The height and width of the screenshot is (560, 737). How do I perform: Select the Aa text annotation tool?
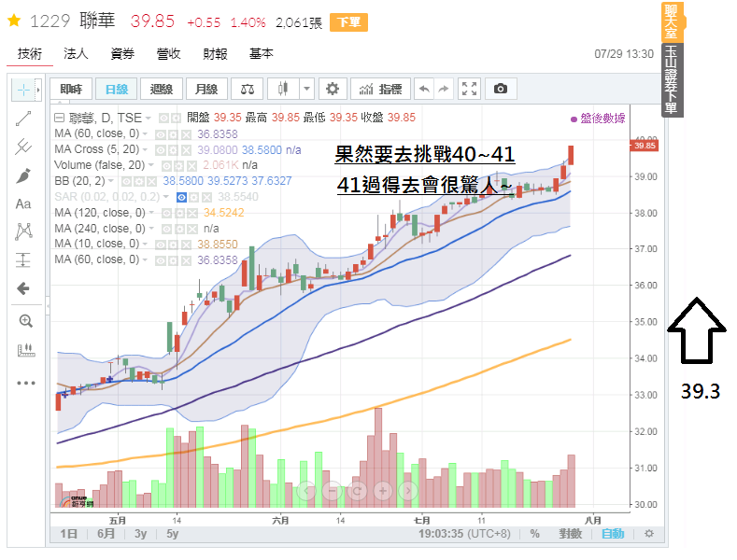click(23, 203)
